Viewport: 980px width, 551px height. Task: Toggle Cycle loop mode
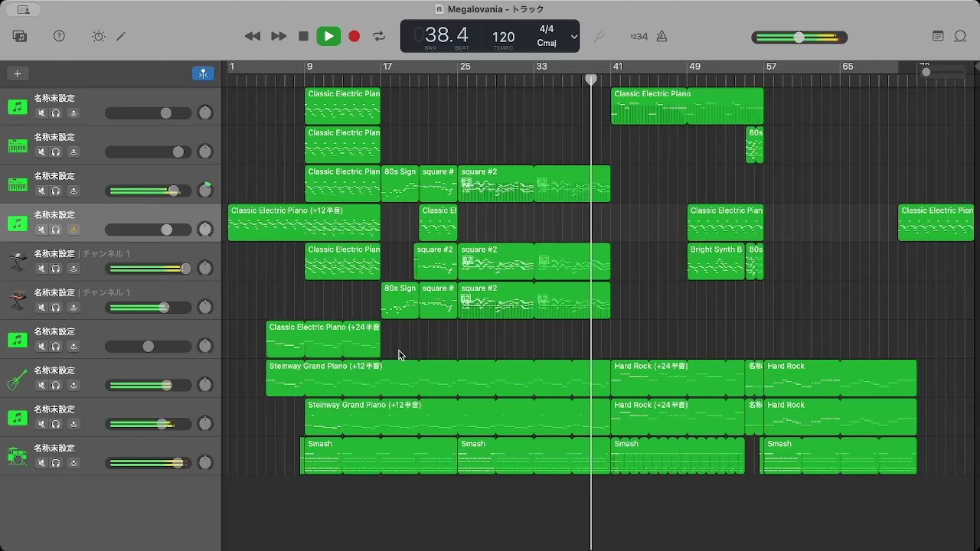pos(379,36)
